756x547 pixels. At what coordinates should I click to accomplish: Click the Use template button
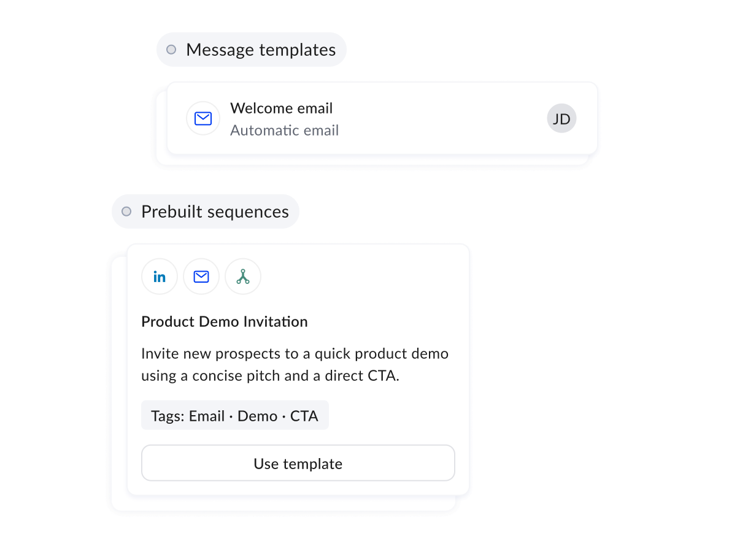pos(298,464)
